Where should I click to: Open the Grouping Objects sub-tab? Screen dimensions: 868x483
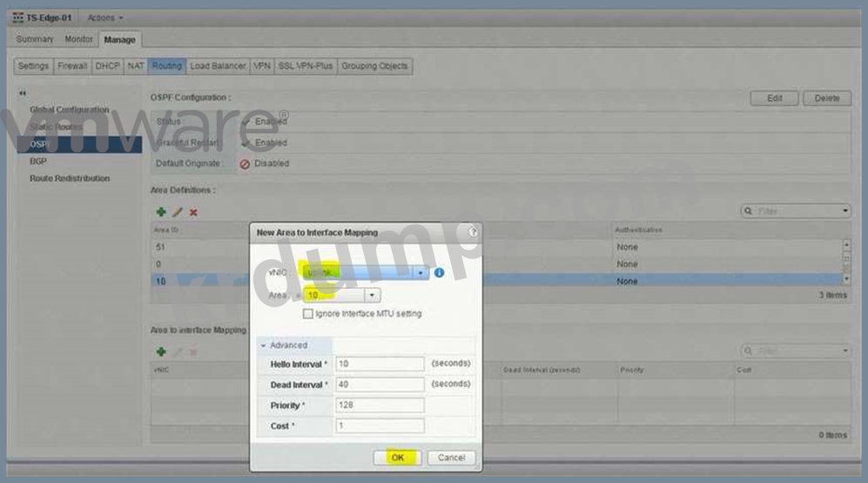point(374,66)
